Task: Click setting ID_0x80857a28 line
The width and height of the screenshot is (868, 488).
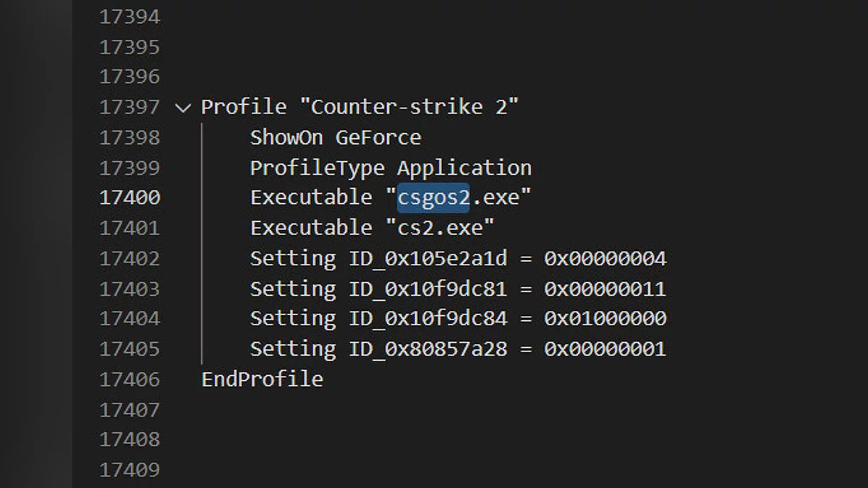Action: [457, 348]
